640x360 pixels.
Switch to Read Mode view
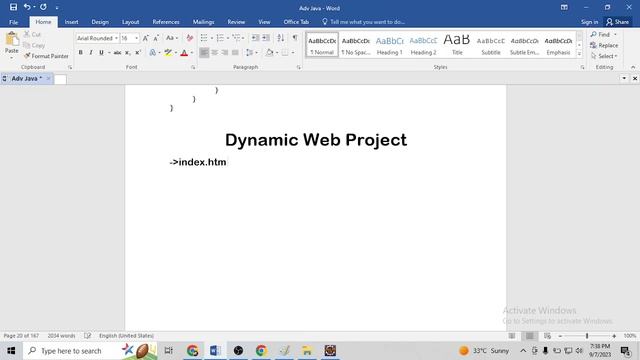point(512,336)
